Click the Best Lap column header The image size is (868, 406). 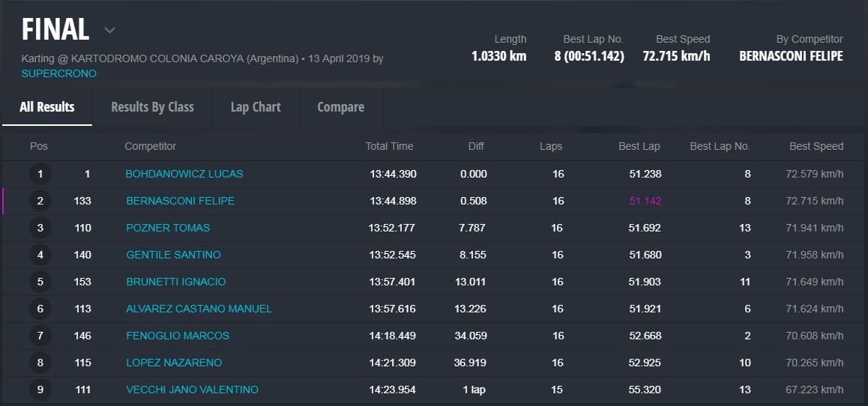(639, 146)
